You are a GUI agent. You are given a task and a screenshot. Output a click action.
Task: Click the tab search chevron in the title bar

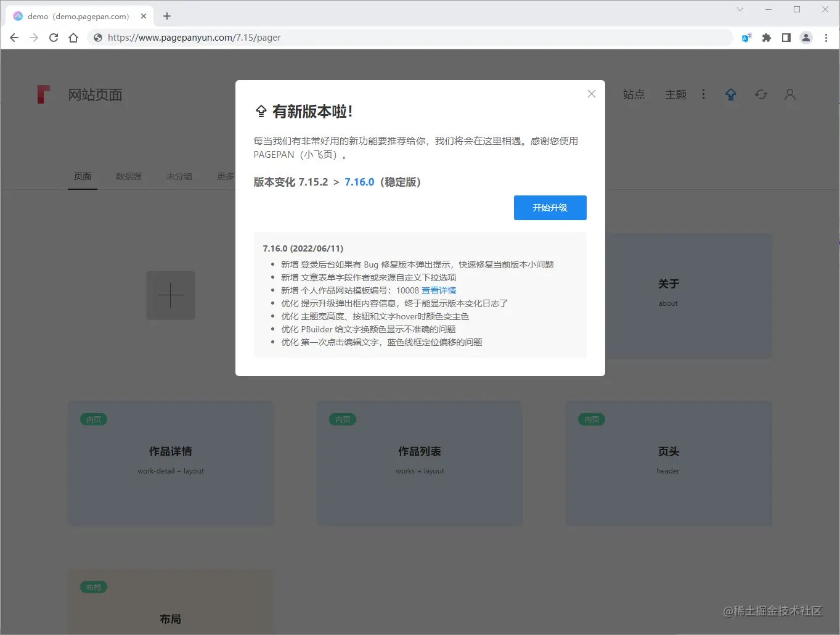(x=739, y=9)
